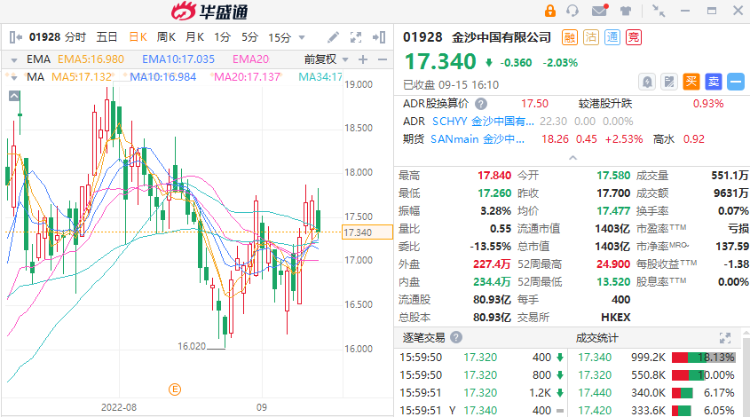Shrink window with the compress arrows icon
This screenshot has width=750, height=417.
point(659,11)
